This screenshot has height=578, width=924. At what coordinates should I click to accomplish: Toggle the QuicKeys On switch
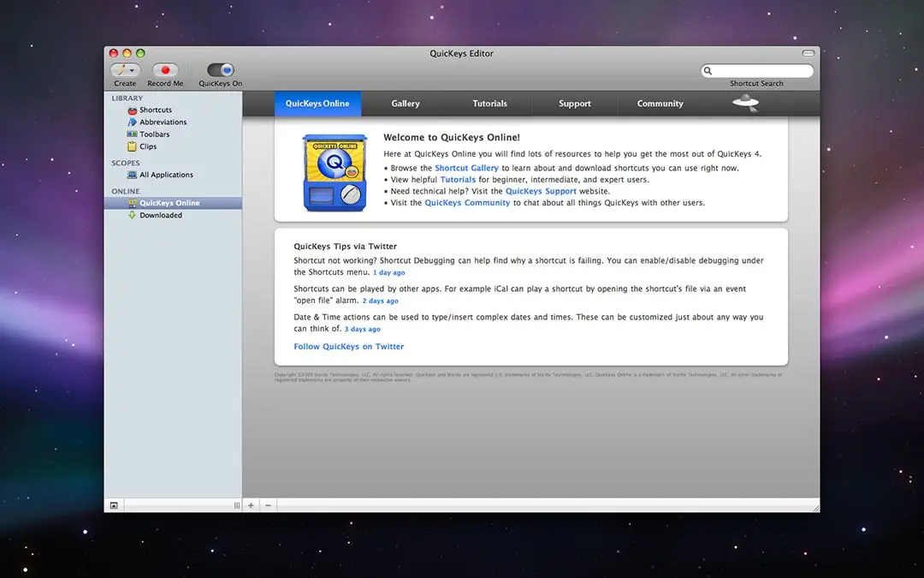pos(221,70)
